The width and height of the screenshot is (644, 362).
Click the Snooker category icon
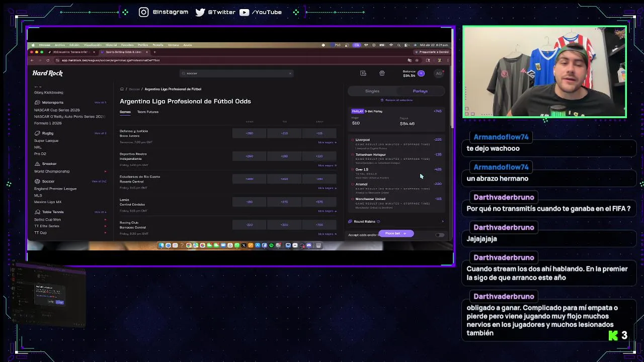(x=37, y=164)
